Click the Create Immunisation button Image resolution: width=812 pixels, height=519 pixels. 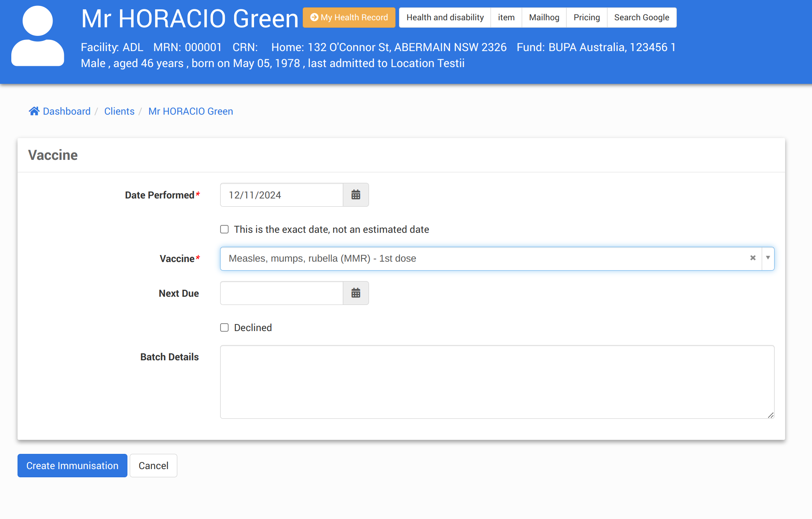point(72,466)
